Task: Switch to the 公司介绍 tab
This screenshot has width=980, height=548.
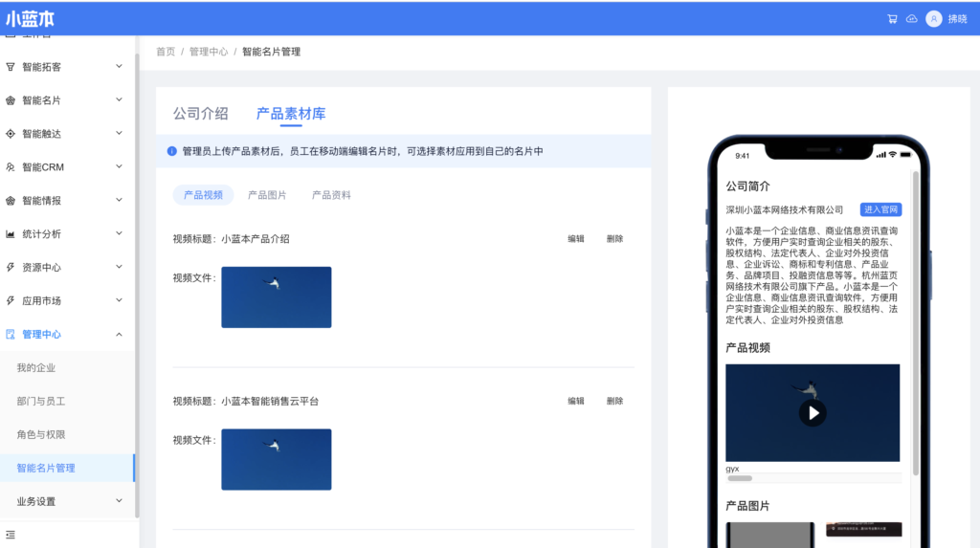Action: point(200,113)
